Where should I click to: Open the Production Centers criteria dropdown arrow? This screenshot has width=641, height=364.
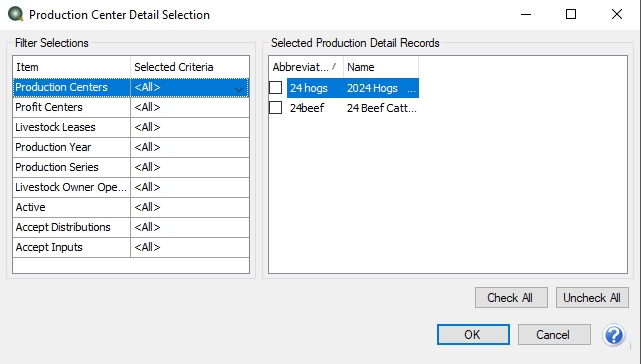click(x=239, y=89)
